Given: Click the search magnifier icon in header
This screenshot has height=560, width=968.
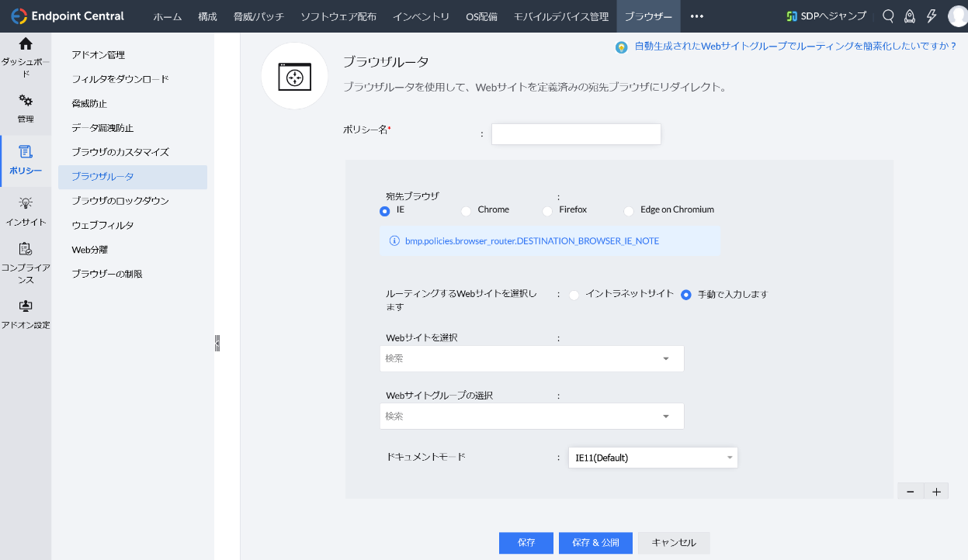Looking at the screenshot, I should click(x=889, y=16).
